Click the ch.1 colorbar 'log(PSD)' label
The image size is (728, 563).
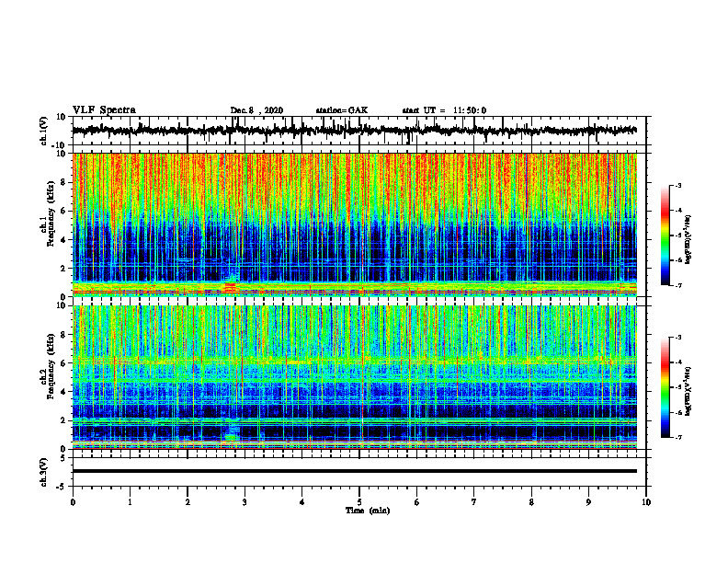coord(688,239)
